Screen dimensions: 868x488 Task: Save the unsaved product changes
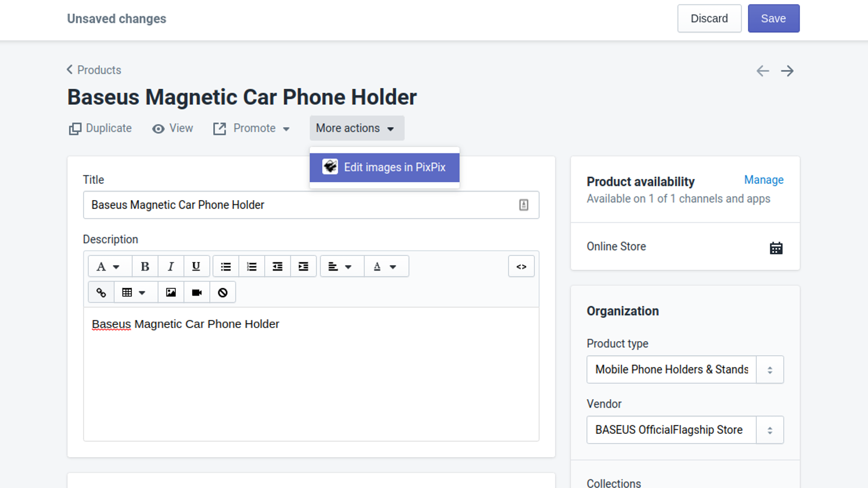point(773,18)
